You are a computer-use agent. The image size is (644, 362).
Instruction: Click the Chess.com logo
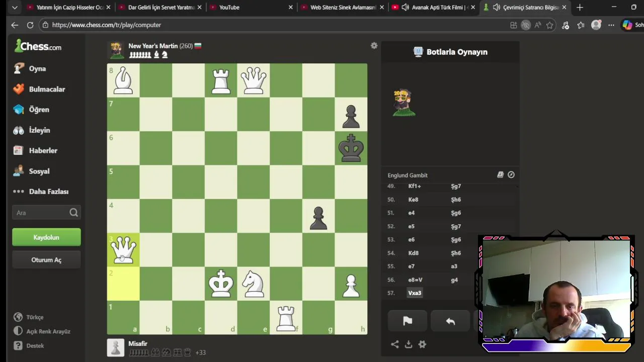tap(38, 46)
